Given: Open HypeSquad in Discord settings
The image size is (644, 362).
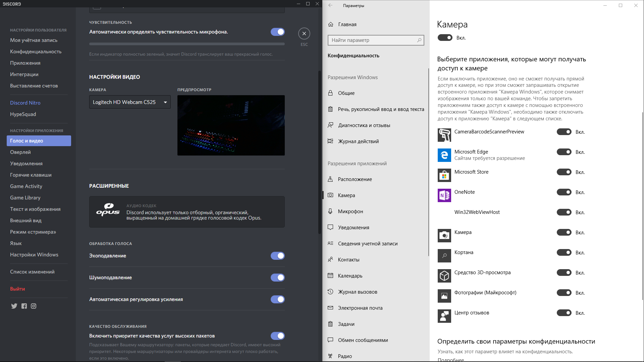Looking at the screenshot, I should coord(39,114).
